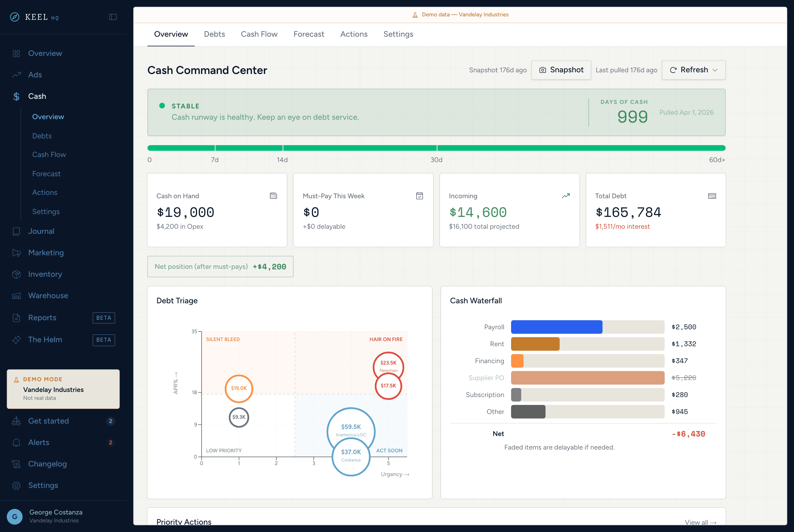This screenshot has height=532, width=794.
Task: Open the Actions tab
Action: pos(354,34)
